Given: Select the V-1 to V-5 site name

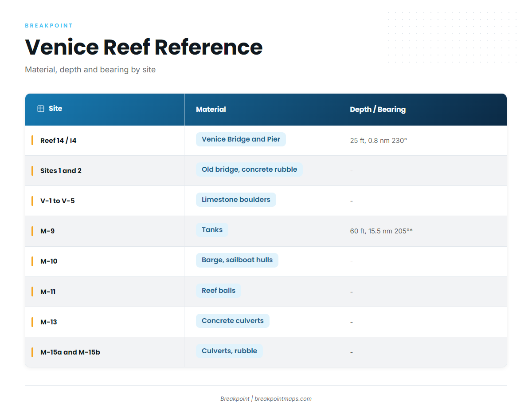Looking at the screenshot, I should (x=58, y=201).
